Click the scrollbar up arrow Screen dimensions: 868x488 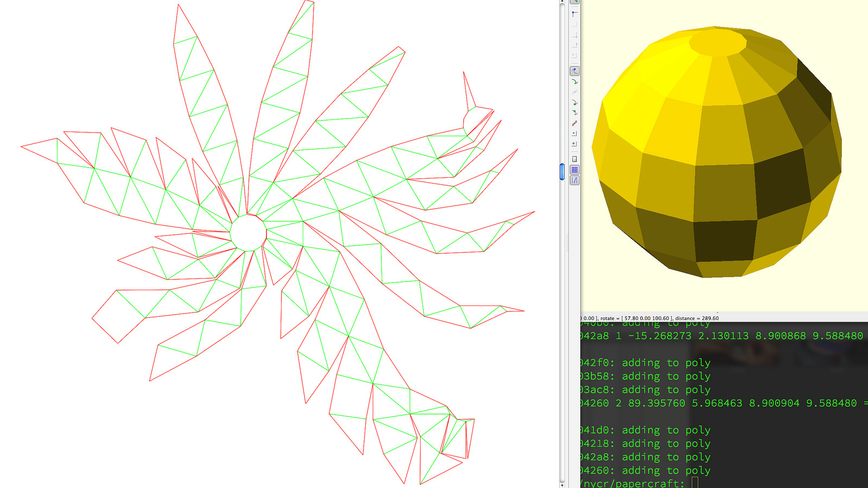tap(562, 2)
